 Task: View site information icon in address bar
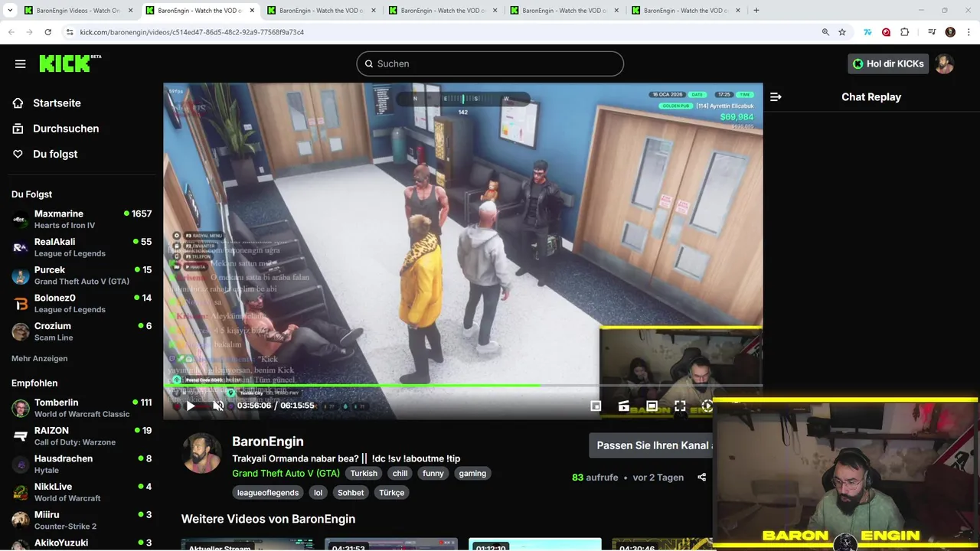click(x=70, y=32)
